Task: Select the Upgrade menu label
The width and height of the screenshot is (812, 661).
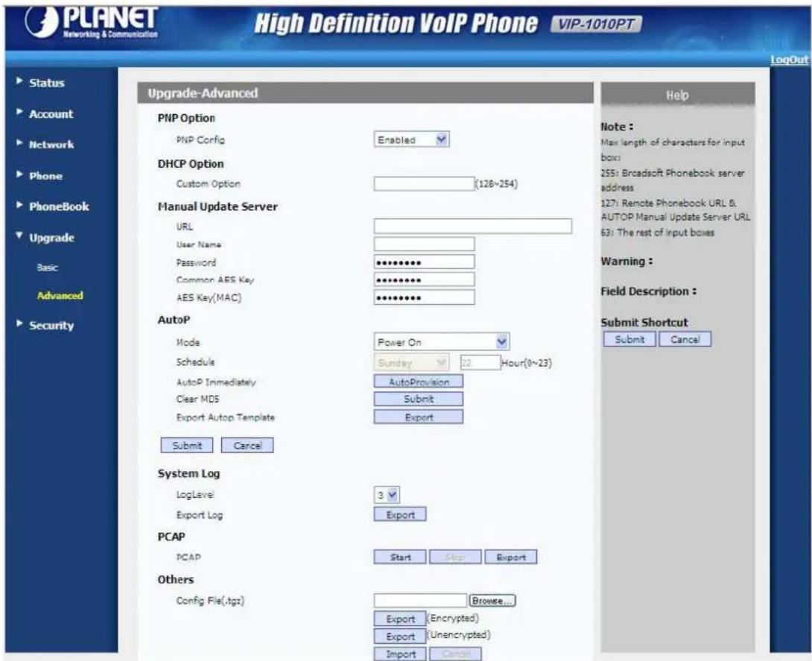Action: (52, 238)
